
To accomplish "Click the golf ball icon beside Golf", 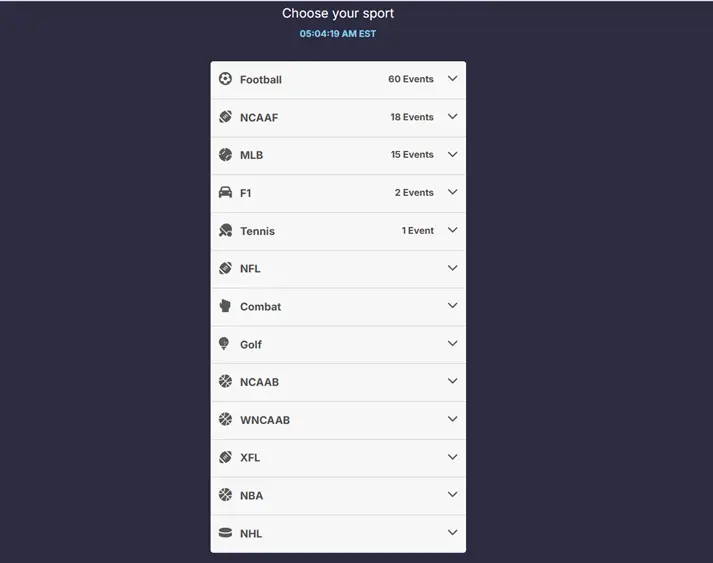I will point(224,344).
